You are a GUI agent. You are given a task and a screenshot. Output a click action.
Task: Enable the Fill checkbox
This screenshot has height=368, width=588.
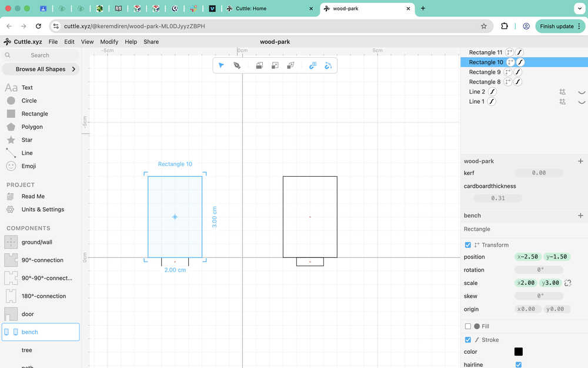point(467,326)
